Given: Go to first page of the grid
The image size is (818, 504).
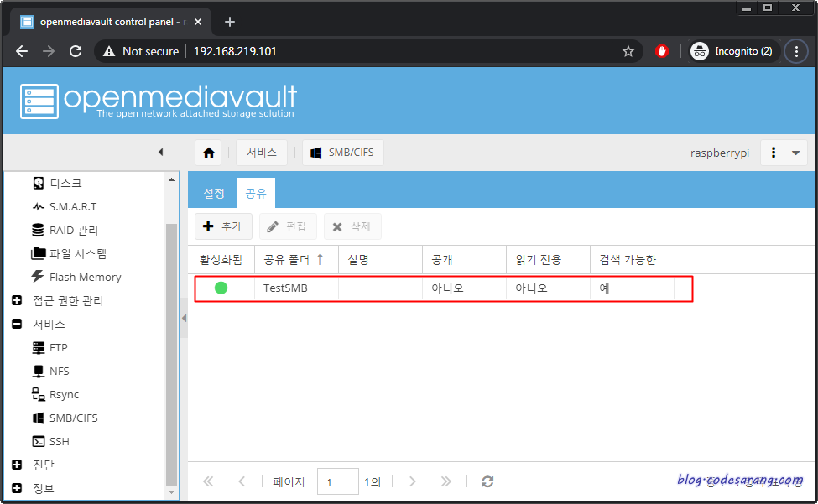Looking at the screenshot, I should pos(208,481).
